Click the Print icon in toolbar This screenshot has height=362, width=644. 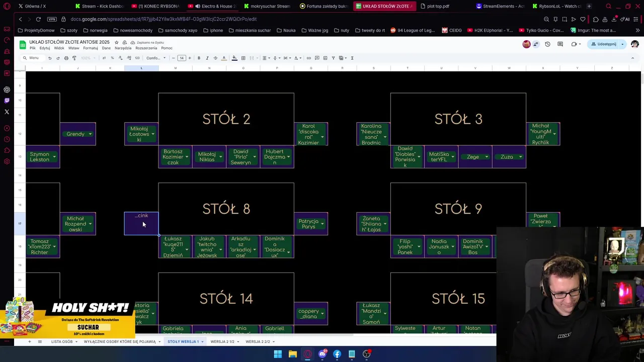[x=66, y=58]
